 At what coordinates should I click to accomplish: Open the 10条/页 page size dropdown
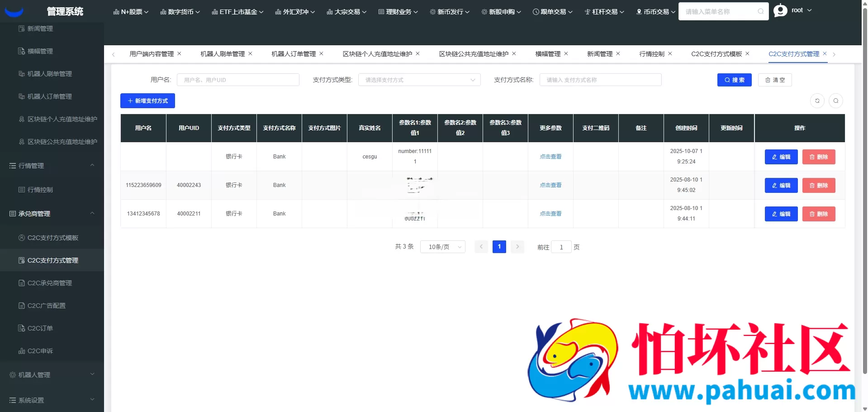click(443, 247)
